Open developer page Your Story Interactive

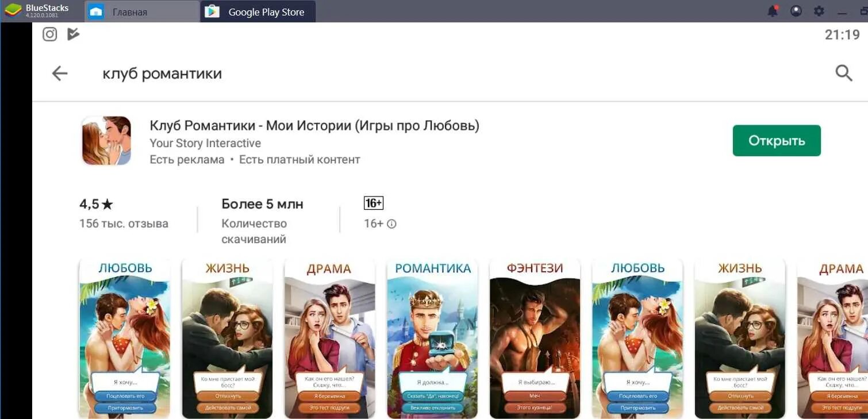[205, 143]
